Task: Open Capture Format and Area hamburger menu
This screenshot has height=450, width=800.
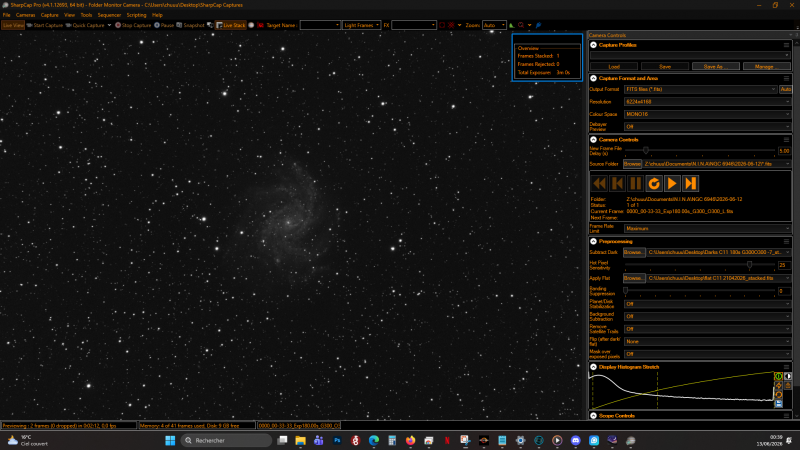Action: (x=786, y=79)
